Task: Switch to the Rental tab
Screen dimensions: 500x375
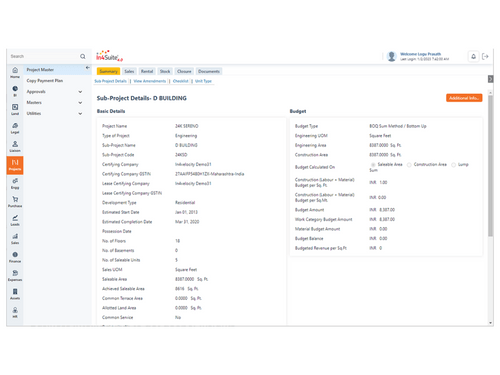Action: [147, 71]
